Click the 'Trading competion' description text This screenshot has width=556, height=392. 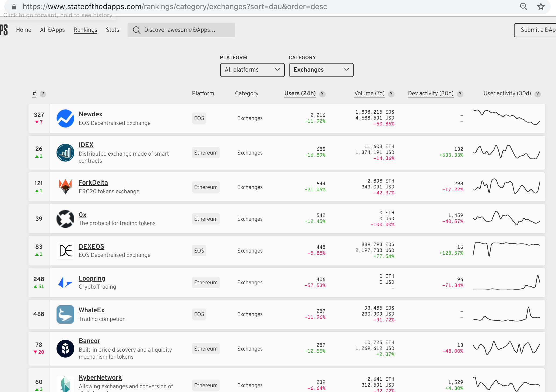(x=102, y=319)
